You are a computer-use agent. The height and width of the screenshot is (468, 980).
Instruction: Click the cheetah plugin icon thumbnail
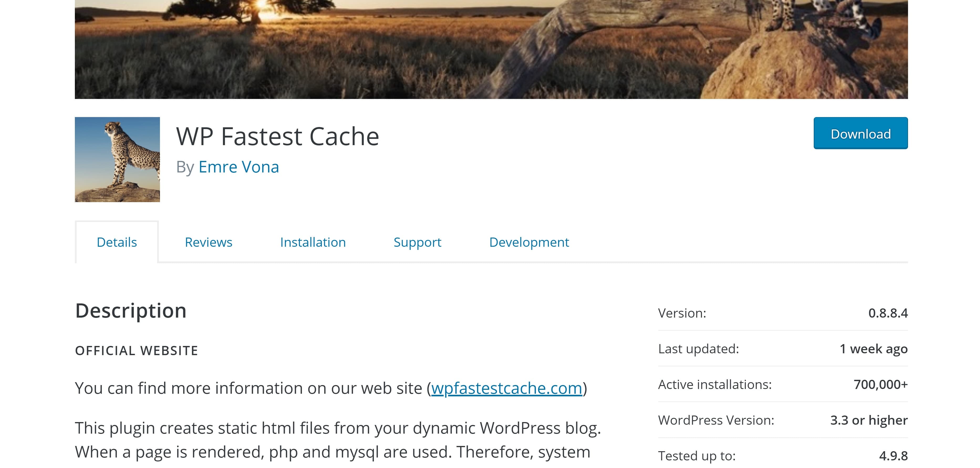pos(117,159)
